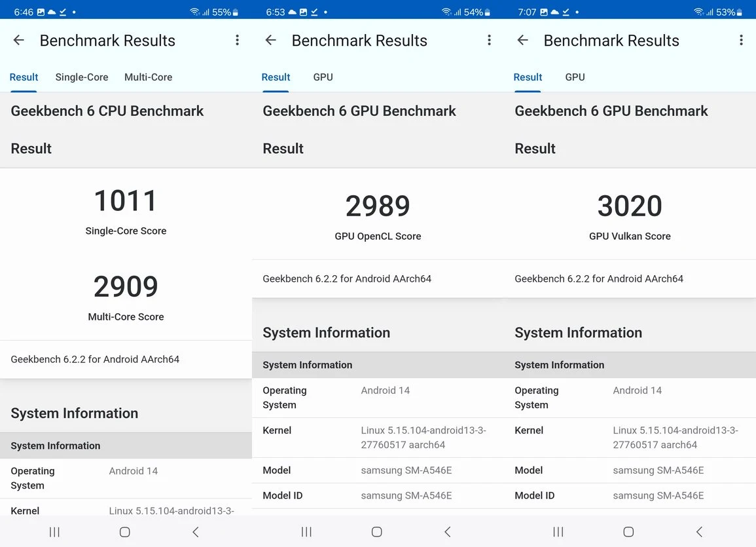This screenshot has width=756, height=547.
Task: Select Result tab on CPU benchmark screen
Action: (x=24, y=77)
